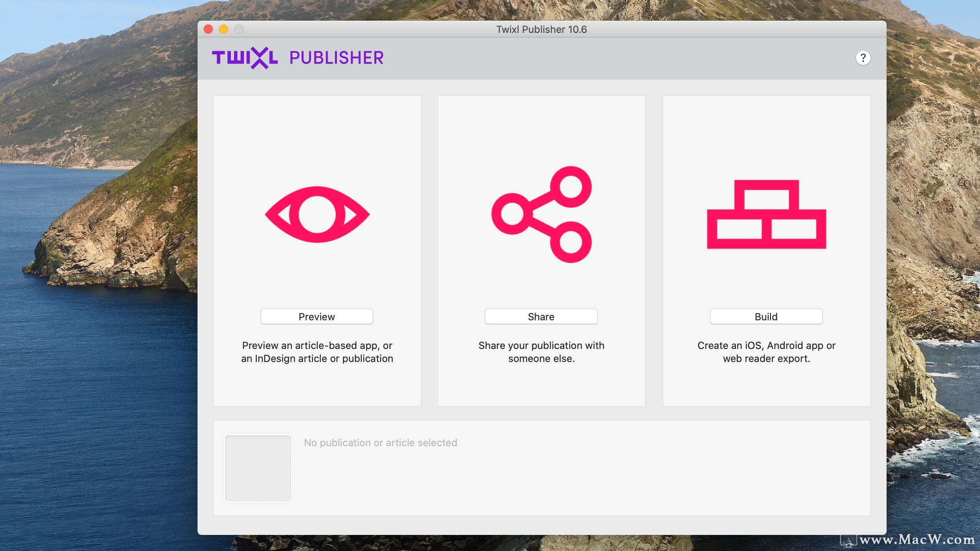
Task: Open help with the question mark button
Action: click(863, 58)
